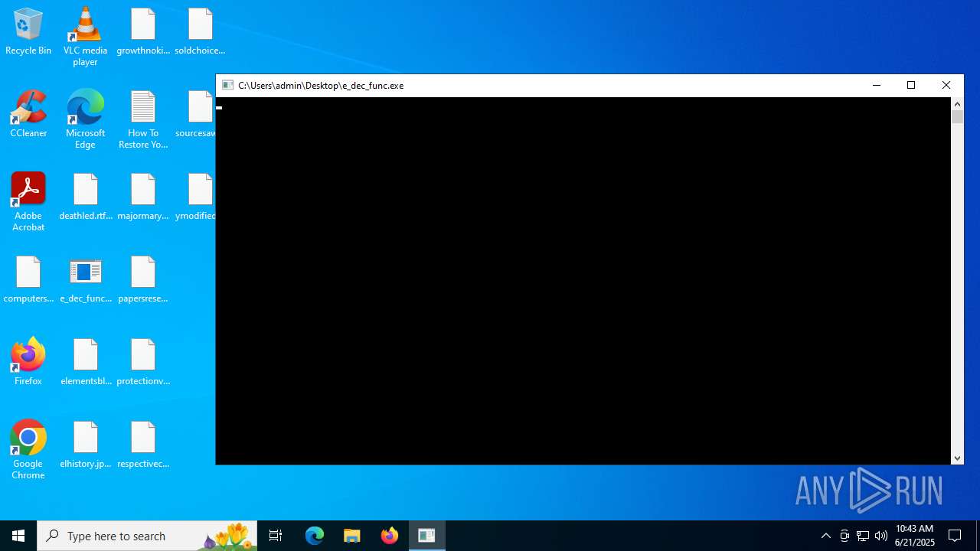Image resolution: width=980 pixels, height=551 pixels.
Task: Open the console window system menu icon
Action: (227, 85)
